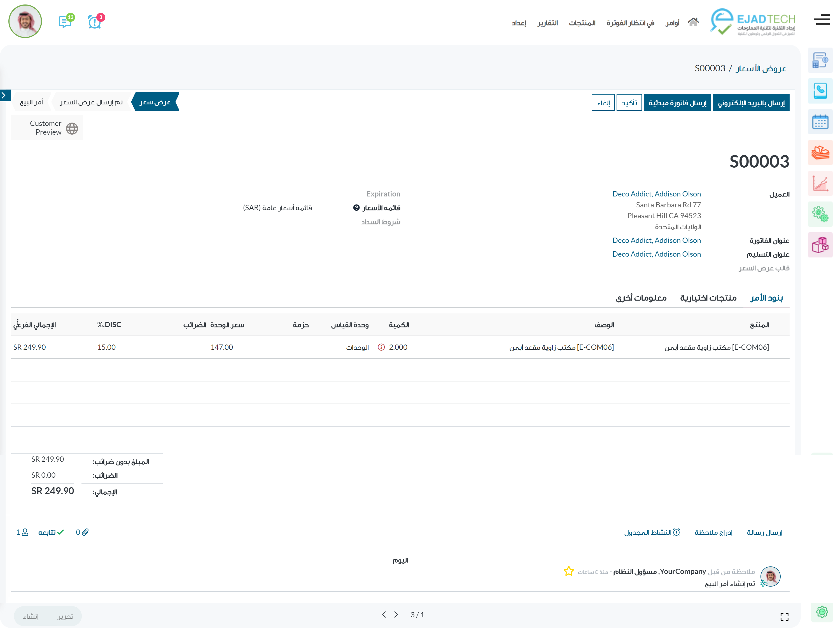The image size is (840, 628).
Task: Click the home icon in navbar
Action: (693, 22)
